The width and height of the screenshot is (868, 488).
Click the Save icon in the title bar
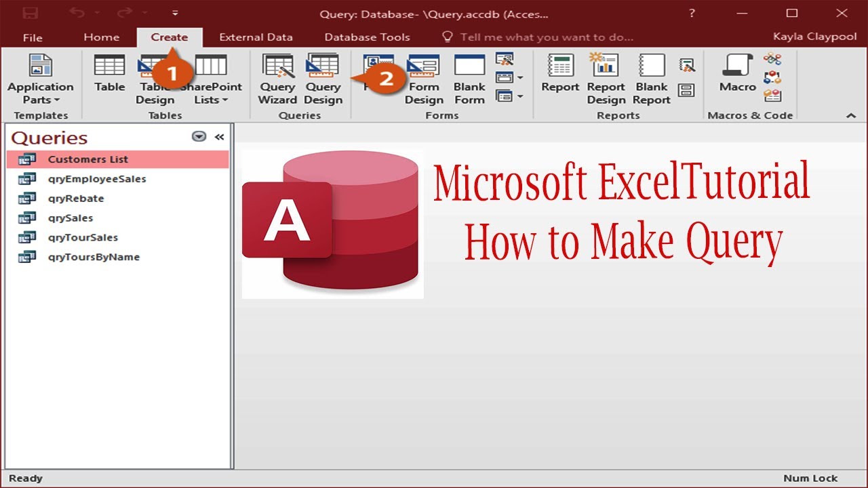tap(31, 13)
